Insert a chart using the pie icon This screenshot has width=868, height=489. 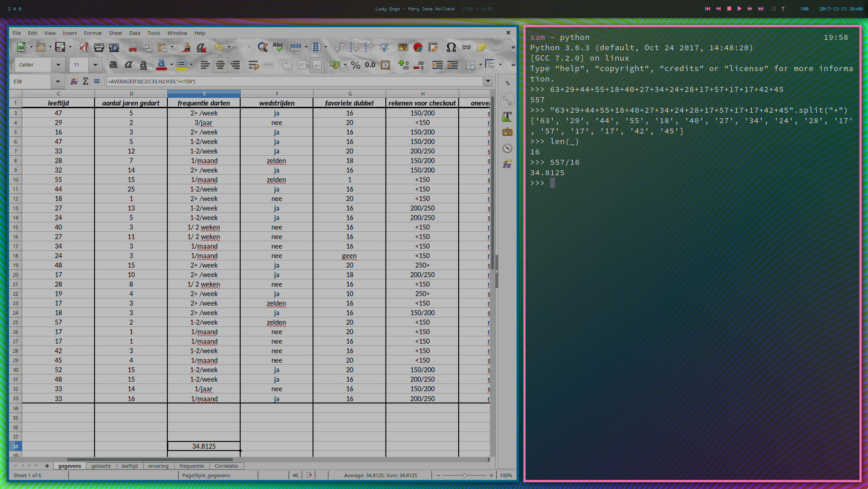[418, 47]
